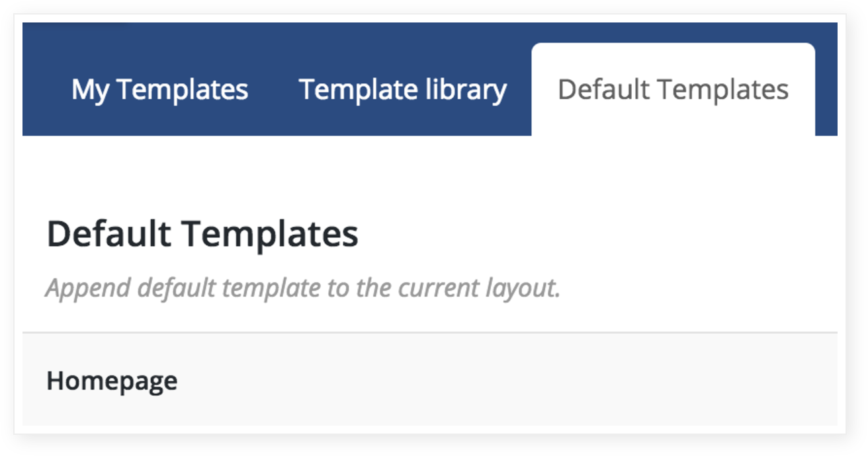Choose the Homepage default template
The image size is (868, 456).
(x=112, y=381)
